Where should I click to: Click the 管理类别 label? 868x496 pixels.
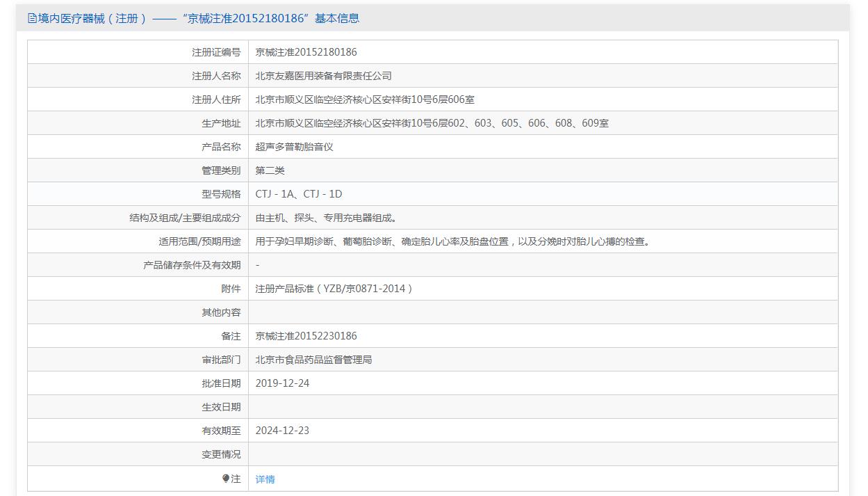pos(221,170)
